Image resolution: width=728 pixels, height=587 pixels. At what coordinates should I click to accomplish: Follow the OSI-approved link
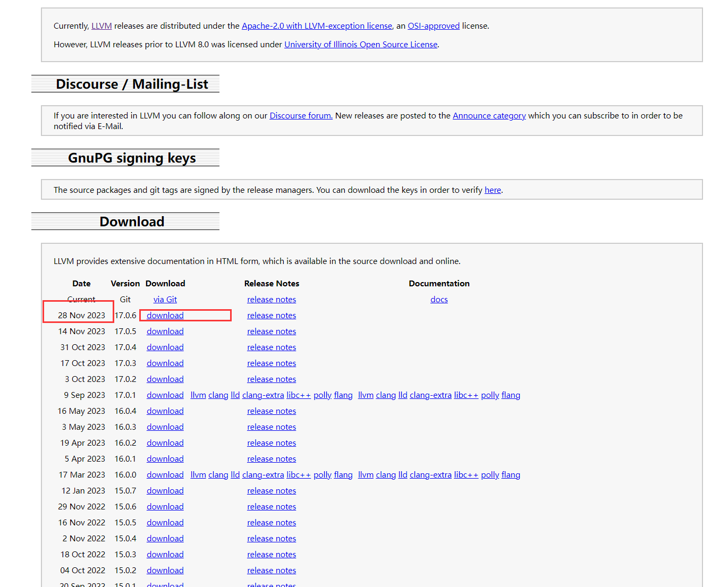click(x=434, y=26)
